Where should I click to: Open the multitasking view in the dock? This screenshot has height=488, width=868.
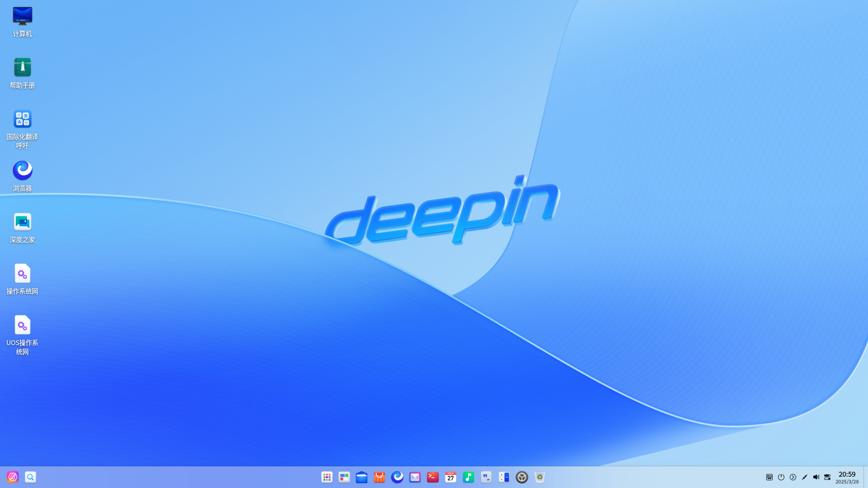[x=344, y=477]
